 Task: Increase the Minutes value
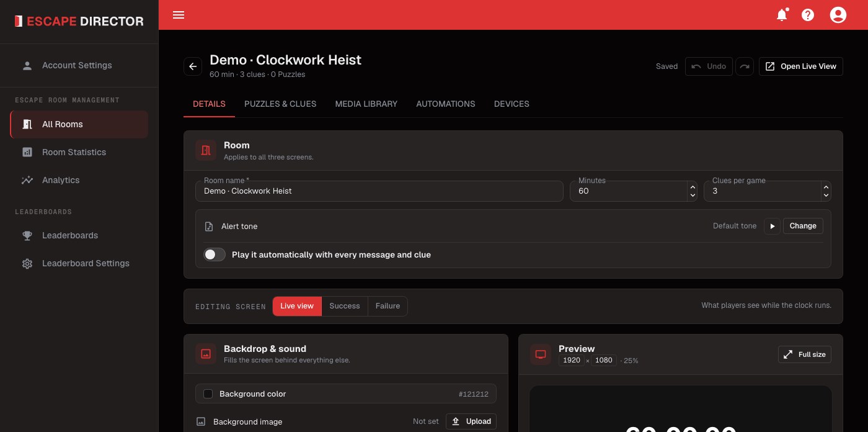click(x=693, y=186)
